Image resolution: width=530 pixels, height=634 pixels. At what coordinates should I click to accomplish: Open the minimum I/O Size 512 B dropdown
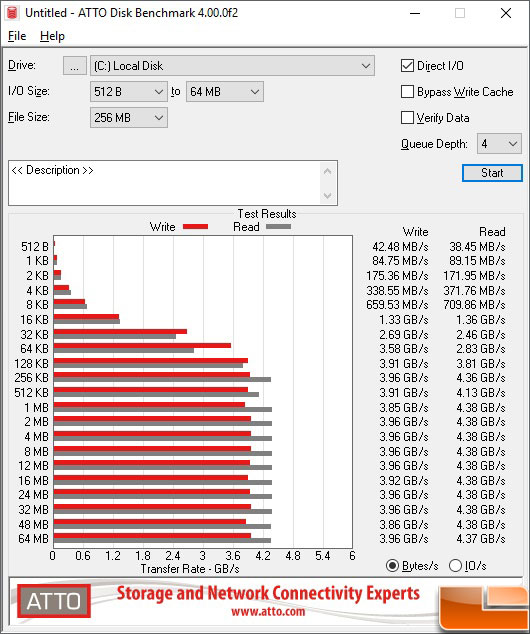tap(129, 92)
